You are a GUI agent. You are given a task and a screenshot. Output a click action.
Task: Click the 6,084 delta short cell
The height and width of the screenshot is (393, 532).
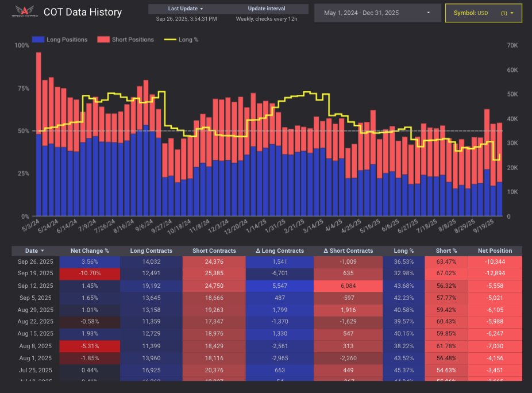pos(348,286)
